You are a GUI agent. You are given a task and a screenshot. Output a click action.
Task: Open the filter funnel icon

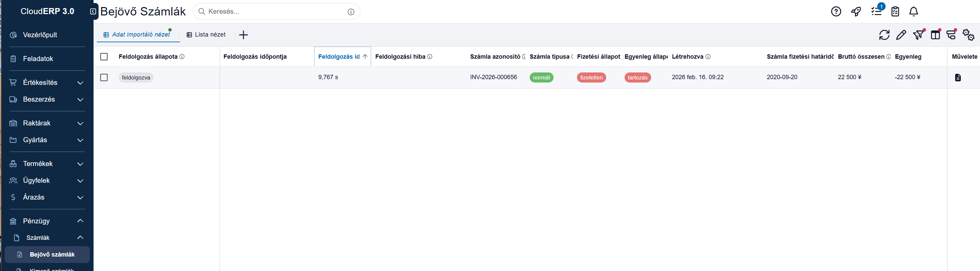918,35
